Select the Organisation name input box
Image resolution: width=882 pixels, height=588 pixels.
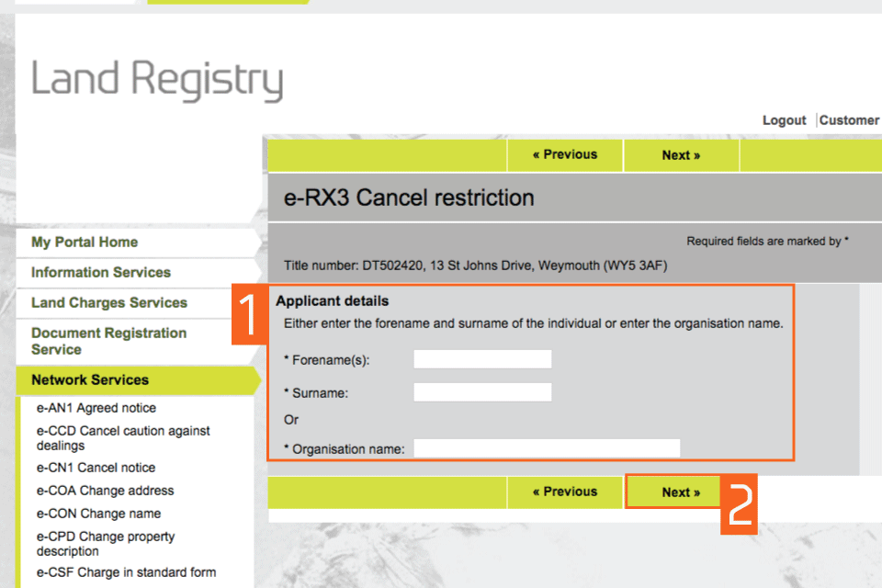click(547, 448)
